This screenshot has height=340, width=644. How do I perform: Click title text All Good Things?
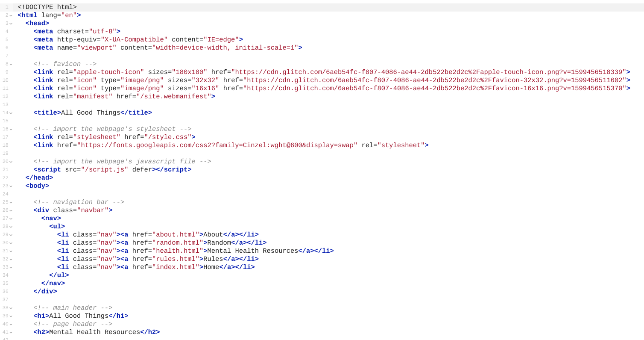pyautogui.click(x=91, y=113)
